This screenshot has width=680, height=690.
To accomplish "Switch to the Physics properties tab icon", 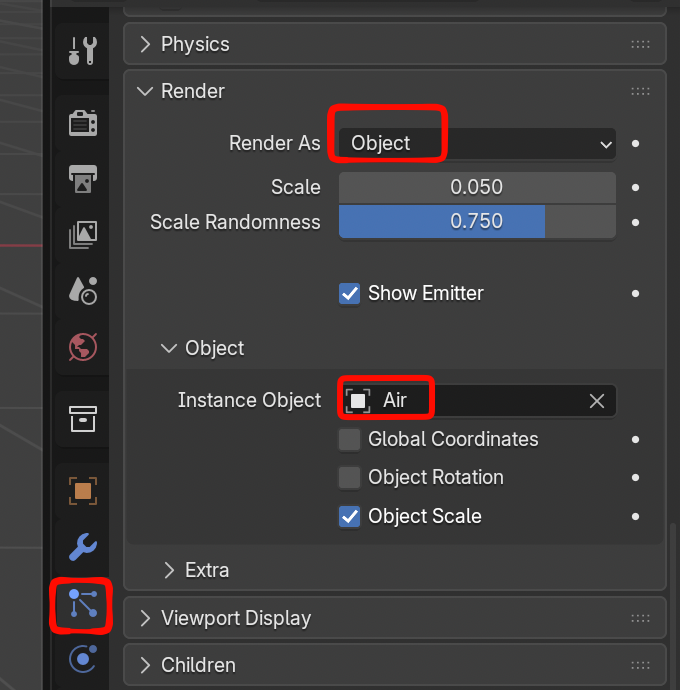I will 82,660.
